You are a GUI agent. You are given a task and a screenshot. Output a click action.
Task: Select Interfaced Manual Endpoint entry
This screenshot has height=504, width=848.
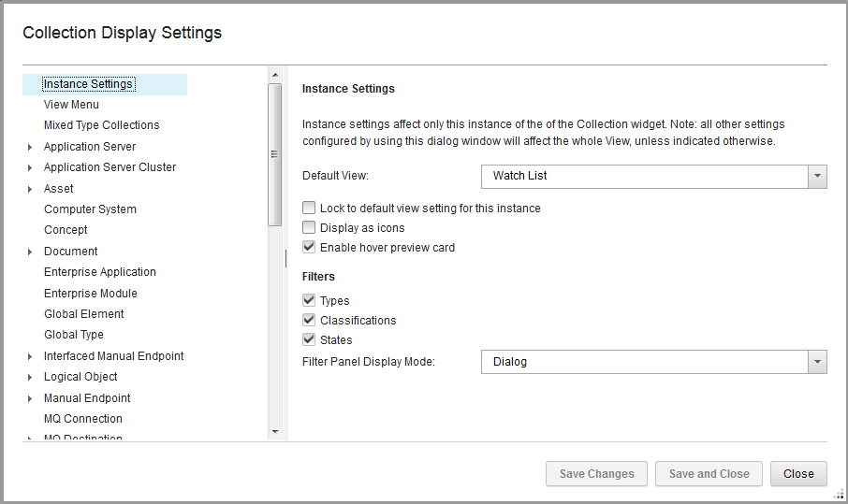(113, 356)
